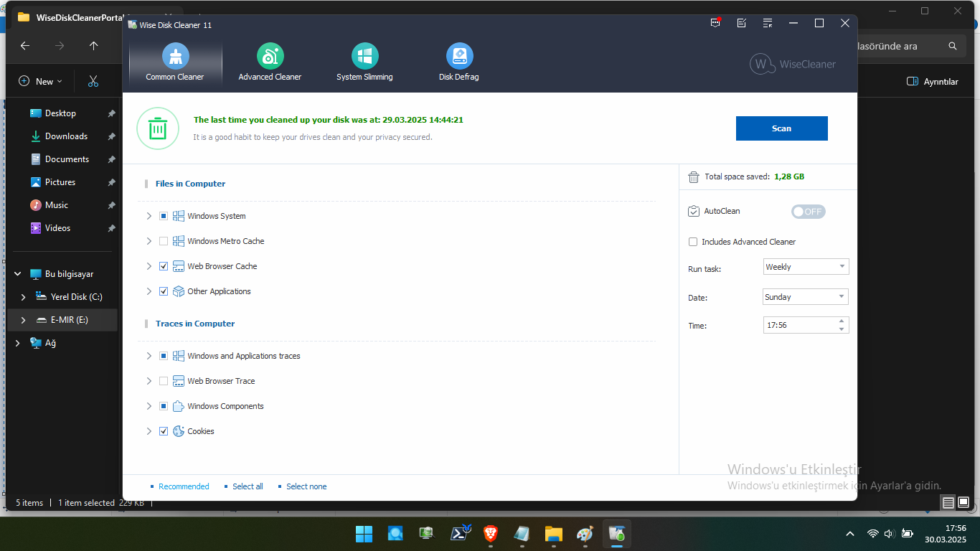Uncheck the Web Browser Cache checkbox
This screenshot has height=551, width=980.
point(164,266)
